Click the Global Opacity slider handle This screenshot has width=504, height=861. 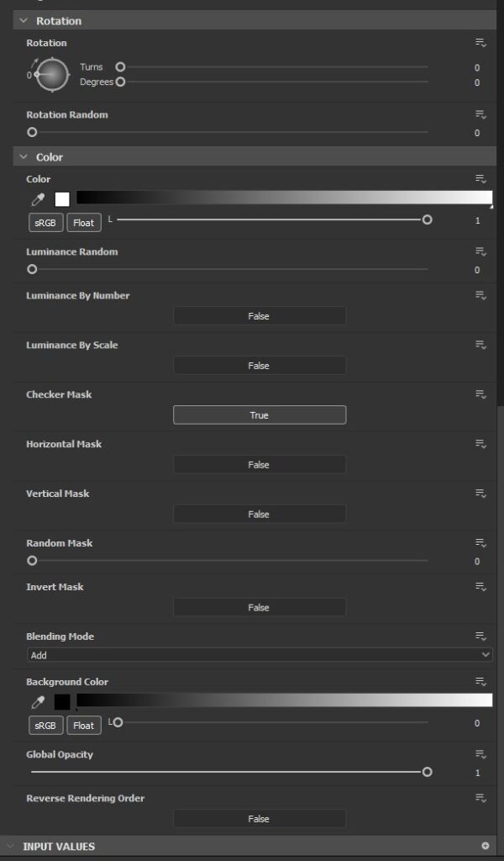(428, 772)
